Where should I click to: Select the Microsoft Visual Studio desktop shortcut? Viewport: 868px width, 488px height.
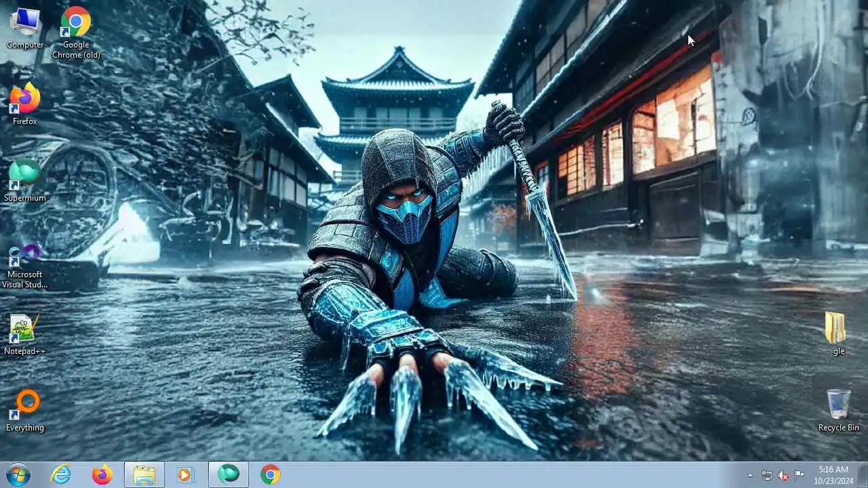[x=25, y=266]
